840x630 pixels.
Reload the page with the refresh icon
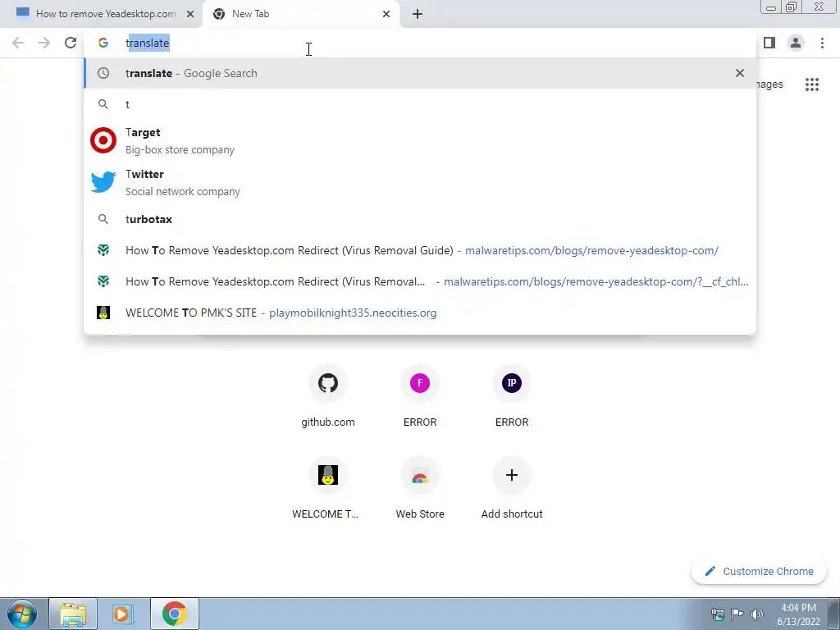click(71, 43)
